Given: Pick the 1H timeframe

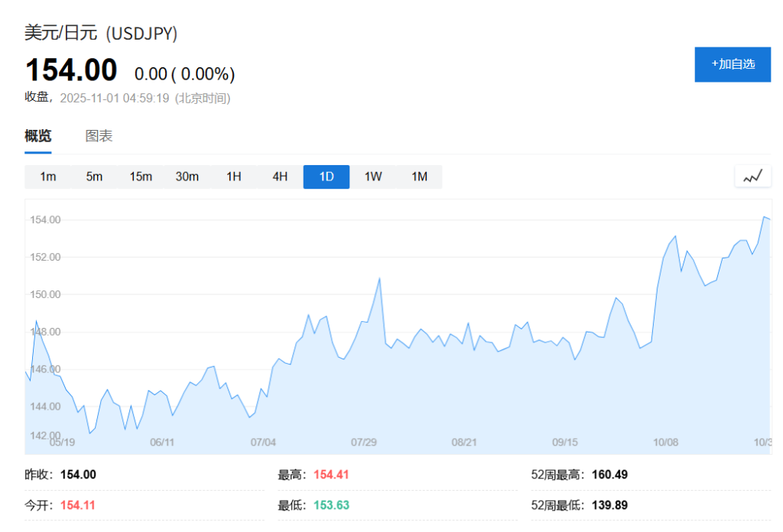Looking at the screenshot, I should [234, 177].
